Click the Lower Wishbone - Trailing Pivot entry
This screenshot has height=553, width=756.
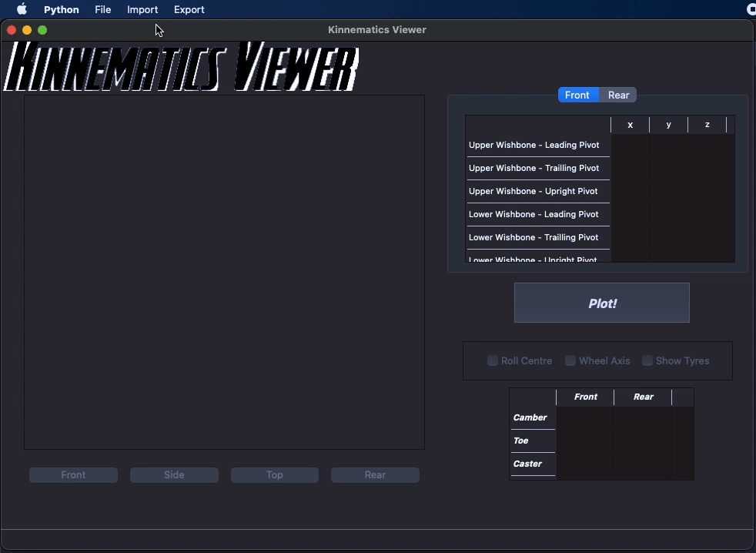[534, 237]
